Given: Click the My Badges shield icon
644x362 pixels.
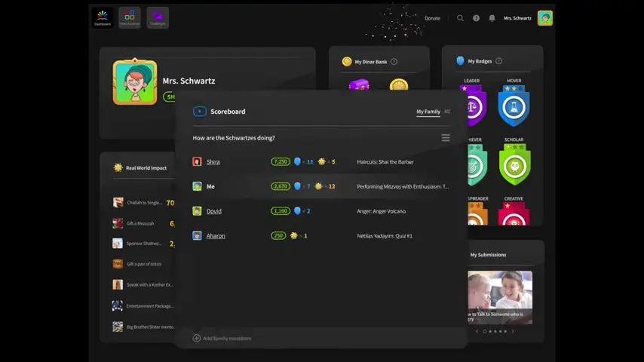Looking at the screenshot, I should click(x=460, y=61).
